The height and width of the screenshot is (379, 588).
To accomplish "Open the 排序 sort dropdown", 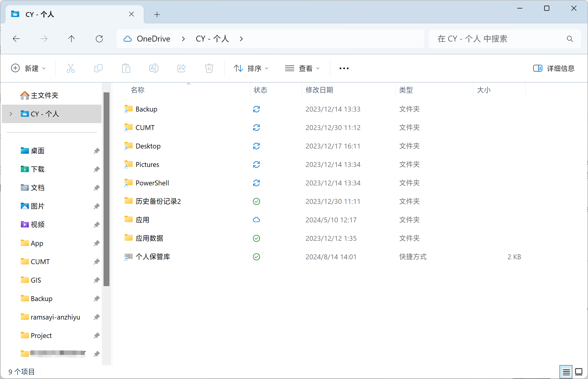I will [251, 68].
